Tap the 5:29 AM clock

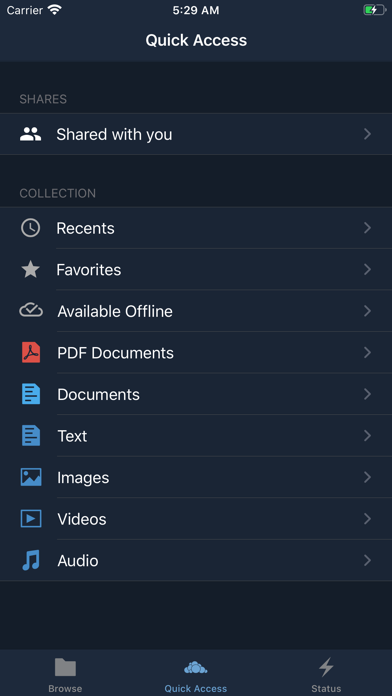[x=196, y=10]
